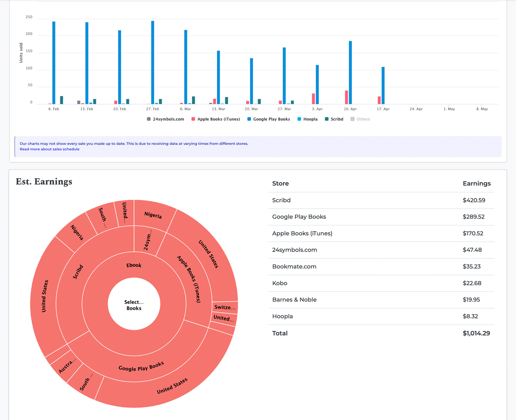Screen dimensions: 516x420
Task: Click the $289.52 earnings value
Action: pos(474,217)
